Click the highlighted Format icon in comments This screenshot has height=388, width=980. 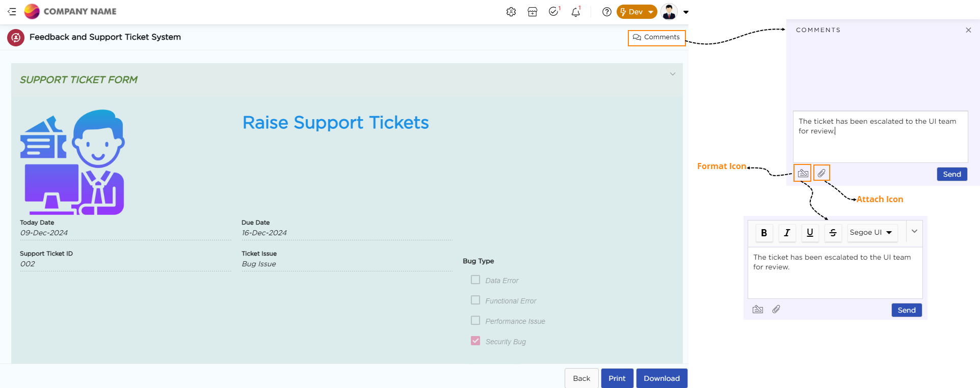[x=803, y=173]
